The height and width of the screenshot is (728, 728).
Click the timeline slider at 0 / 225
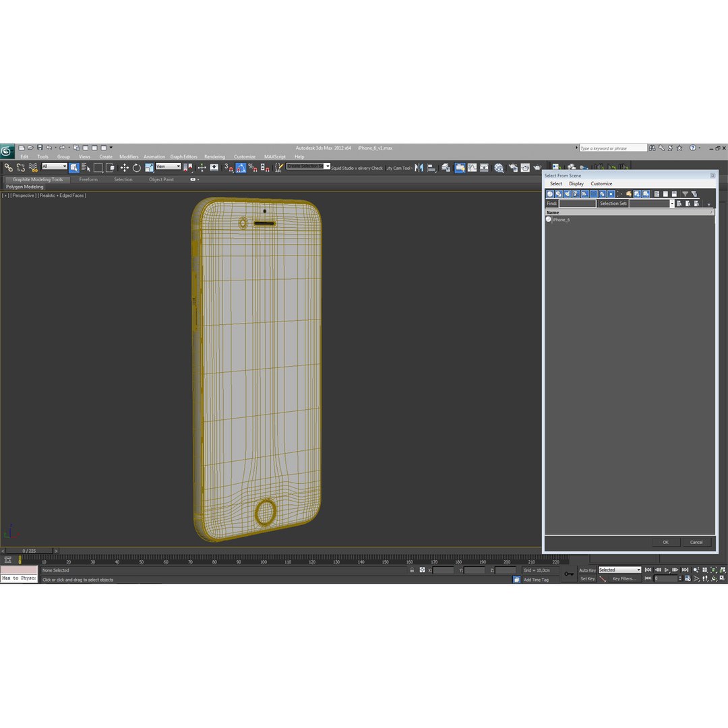pos(29,551)
